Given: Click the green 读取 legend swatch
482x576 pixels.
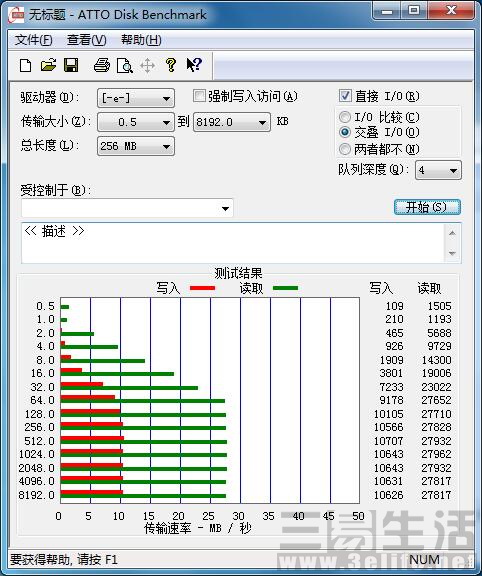Looking at the screenshot, I should point(285,288).
